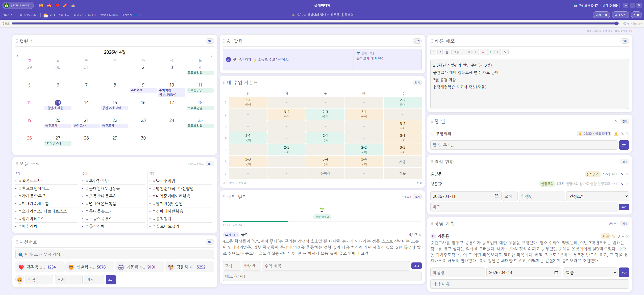Clear memo formatting with X button
This screenshot has height=295, width=644.
tap(505, 52)
